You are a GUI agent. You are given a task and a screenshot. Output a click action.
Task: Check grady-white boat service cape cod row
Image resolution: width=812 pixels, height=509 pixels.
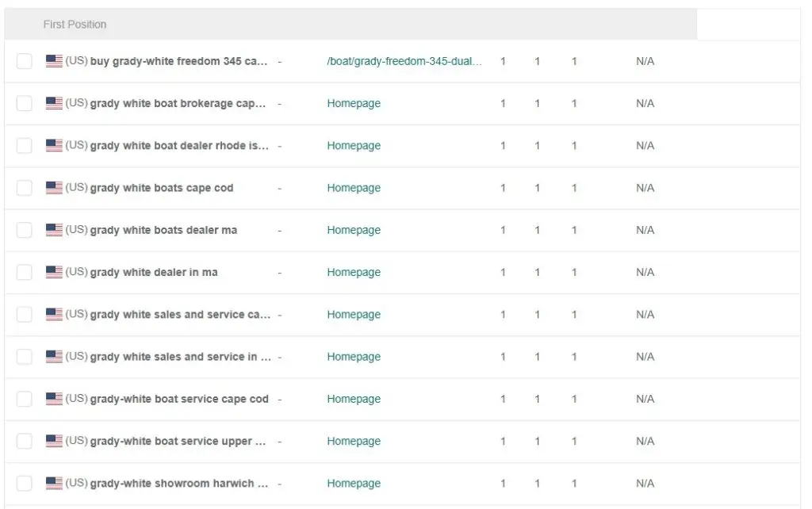25,399
